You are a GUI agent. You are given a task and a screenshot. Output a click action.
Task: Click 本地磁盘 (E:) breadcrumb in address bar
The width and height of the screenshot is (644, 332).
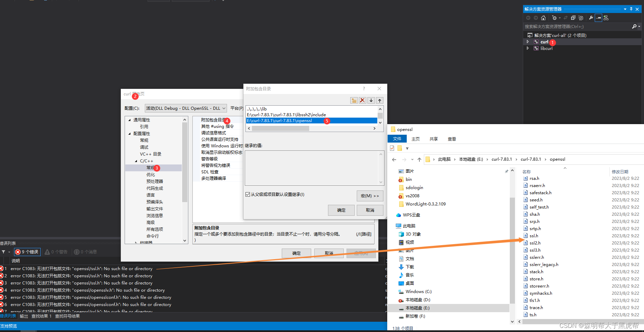coord(471,159)
